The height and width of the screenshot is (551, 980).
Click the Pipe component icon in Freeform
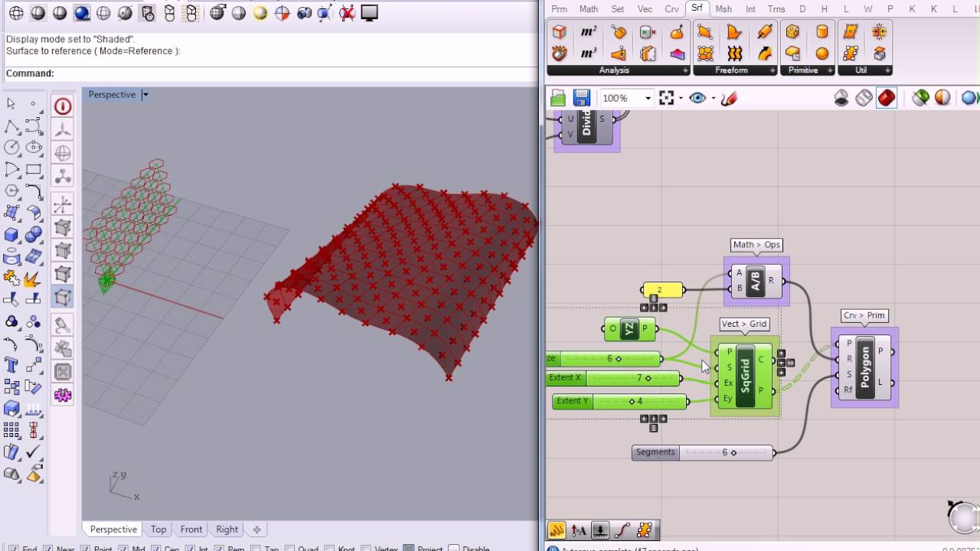[764, 32]
